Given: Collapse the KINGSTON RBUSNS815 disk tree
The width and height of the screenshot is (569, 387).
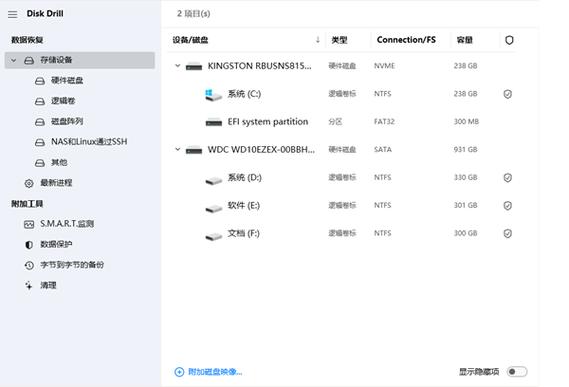Looking at the screenshot, I should 177,66.
